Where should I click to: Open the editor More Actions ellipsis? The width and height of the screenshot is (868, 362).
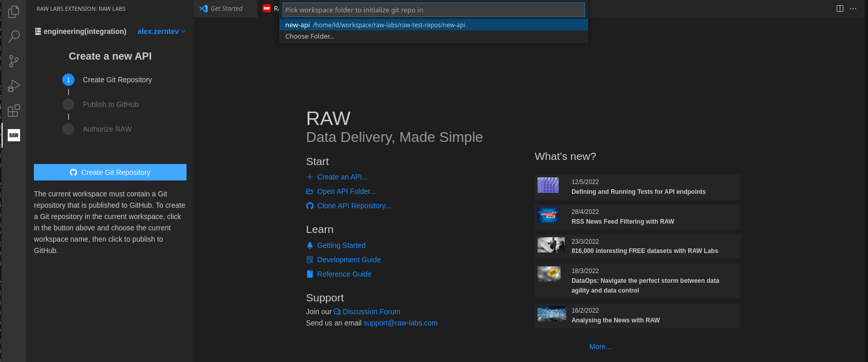pos(853,9)
